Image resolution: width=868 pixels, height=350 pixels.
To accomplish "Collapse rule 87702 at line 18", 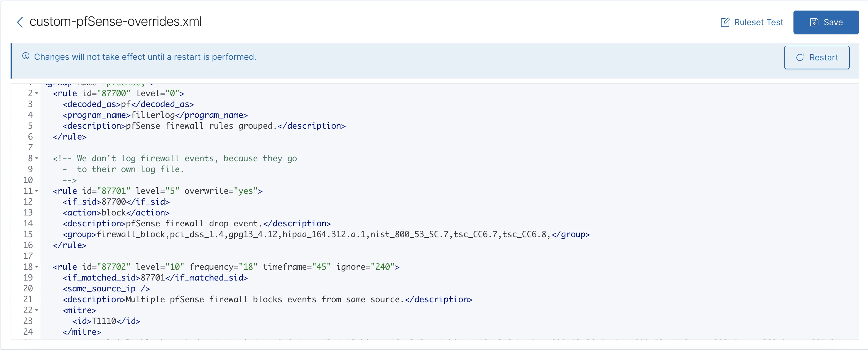I will pyautogui.click(x=36, y=267).
